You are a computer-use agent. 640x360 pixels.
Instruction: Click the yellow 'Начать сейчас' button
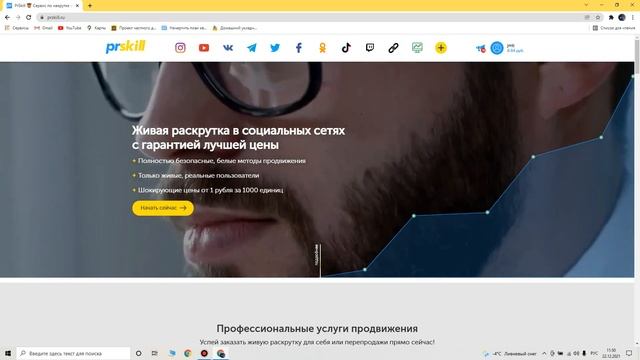[x=163, y=208]
